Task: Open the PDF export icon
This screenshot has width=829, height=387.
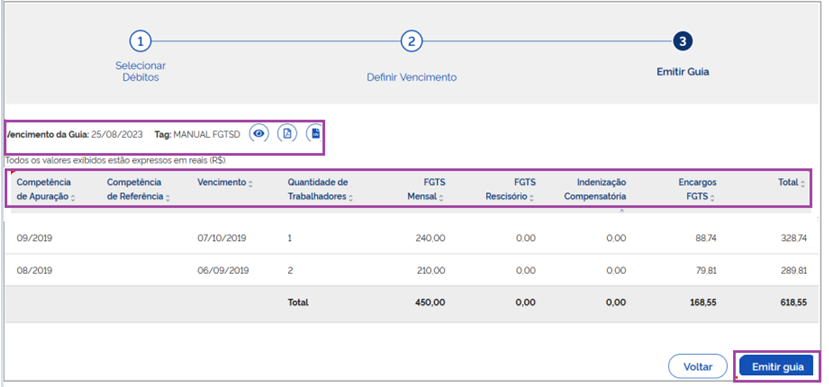Action: click(x=287, y=134)
